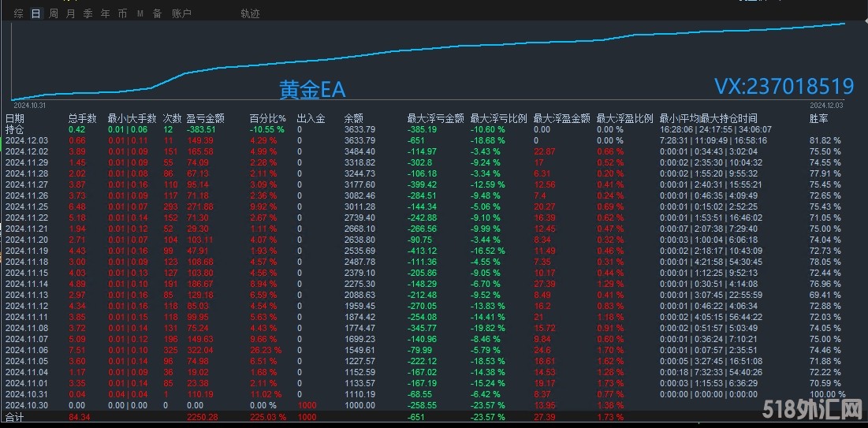
Task: Click the M tab in top bar
Action: pos(140,13)
